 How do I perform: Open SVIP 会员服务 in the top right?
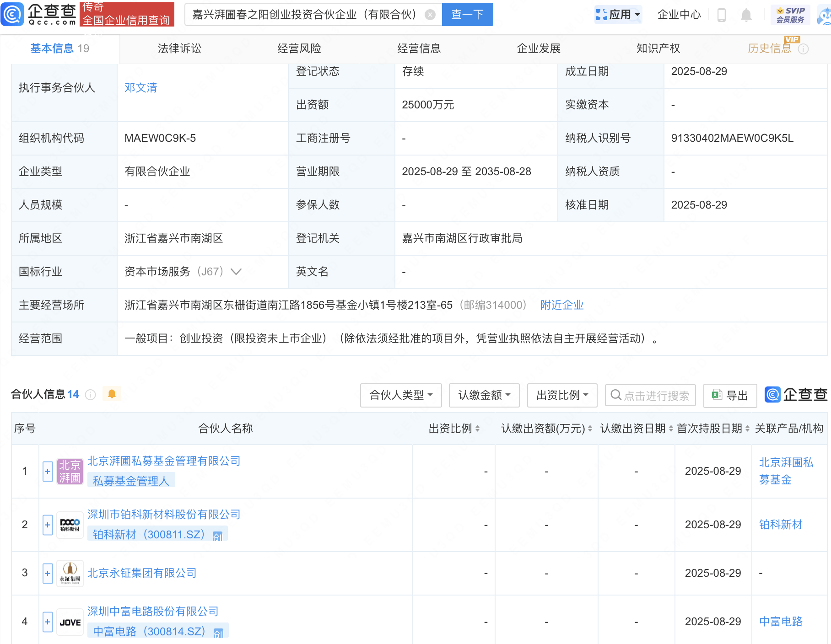(x=790, y=14)
